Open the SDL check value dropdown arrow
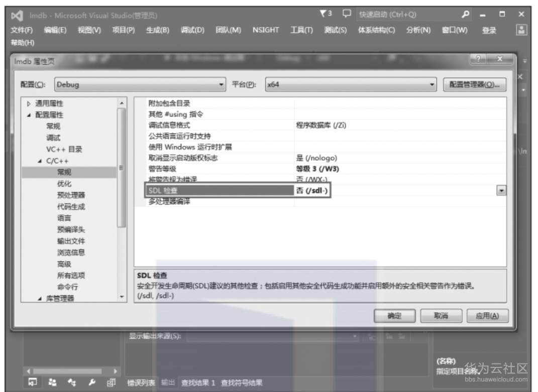This screenshot has width=538, height=392. 501,191
